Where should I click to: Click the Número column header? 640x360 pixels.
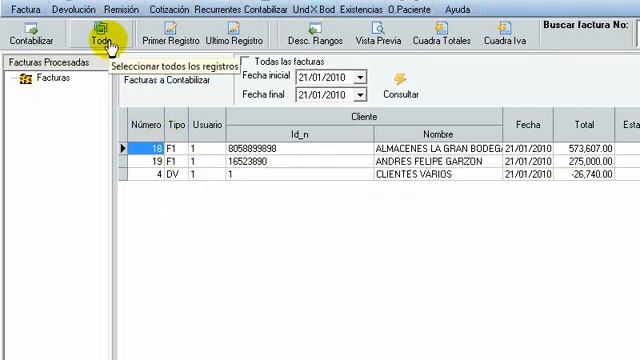[146, 125]
